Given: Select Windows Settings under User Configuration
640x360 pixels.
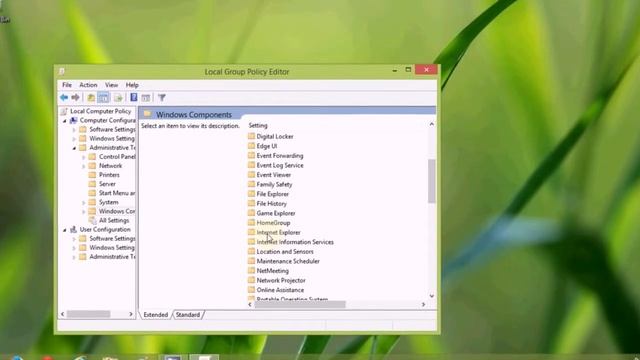Looking at the screenshot, I should point(112,248).
